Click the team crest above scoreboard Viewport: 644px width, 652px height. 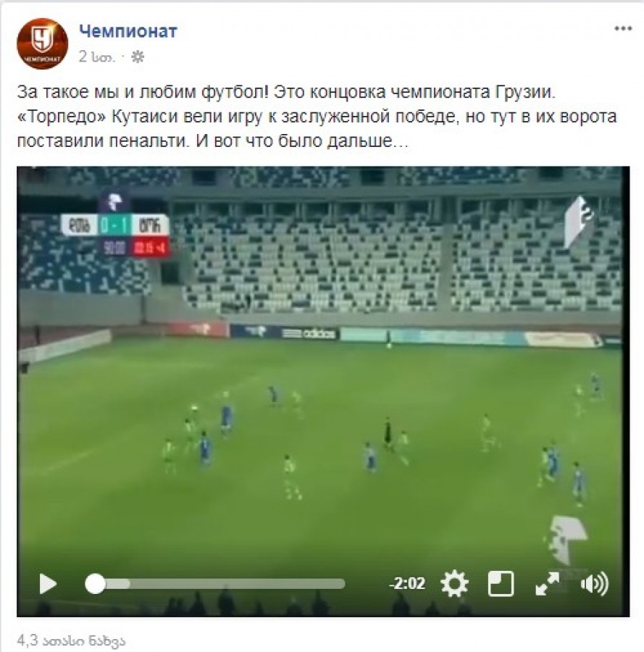coord(114,203)
